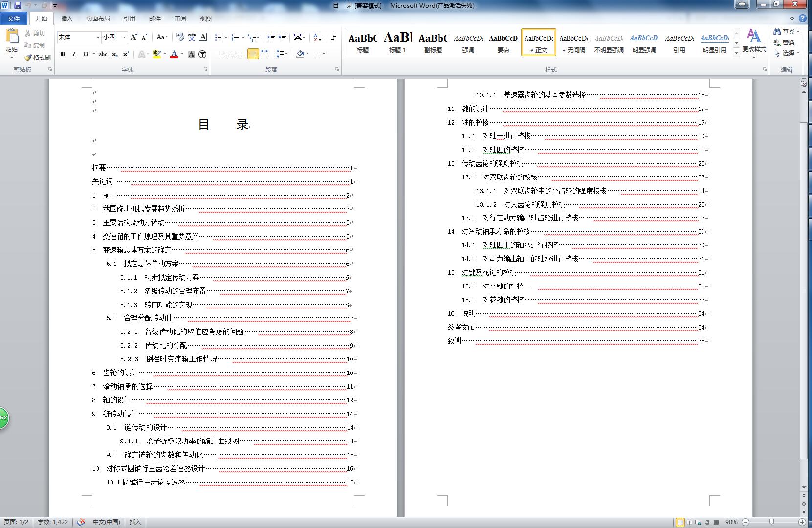Switch to Draft view icon

(x=716, y=522)
